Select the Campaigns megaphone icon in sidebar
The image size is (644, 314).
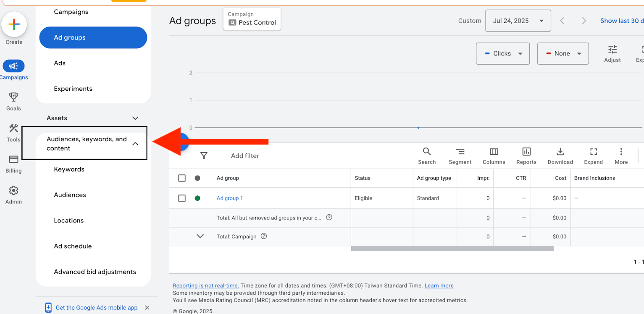(x=13, y=66)
